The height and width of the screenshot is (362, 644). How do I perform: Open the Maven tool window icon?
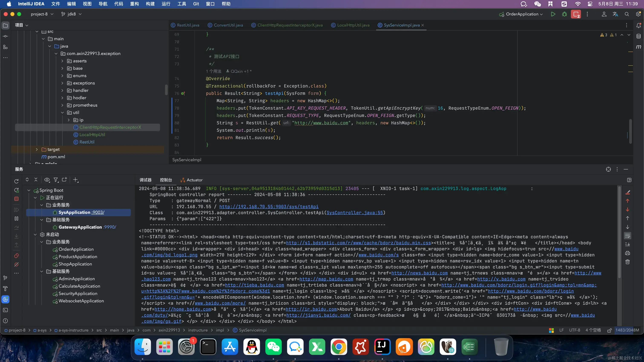tap(638, 47)
